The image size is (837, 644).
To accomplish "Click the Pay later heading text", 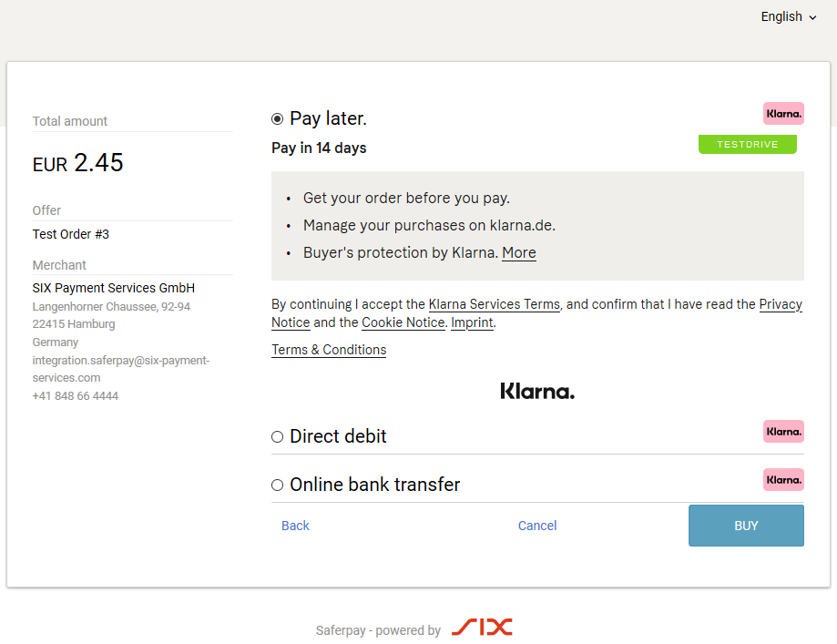I will click(x=328, y=118).
